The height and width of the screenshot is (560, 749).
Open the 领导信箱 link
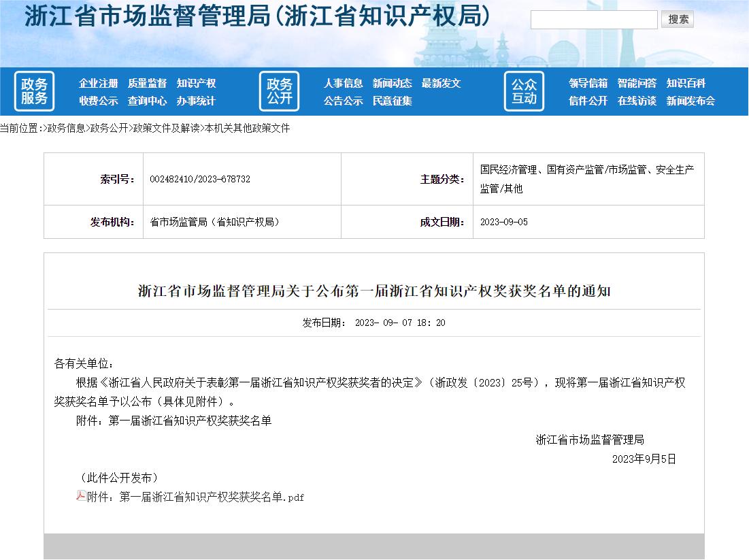[x=588, y=83]
